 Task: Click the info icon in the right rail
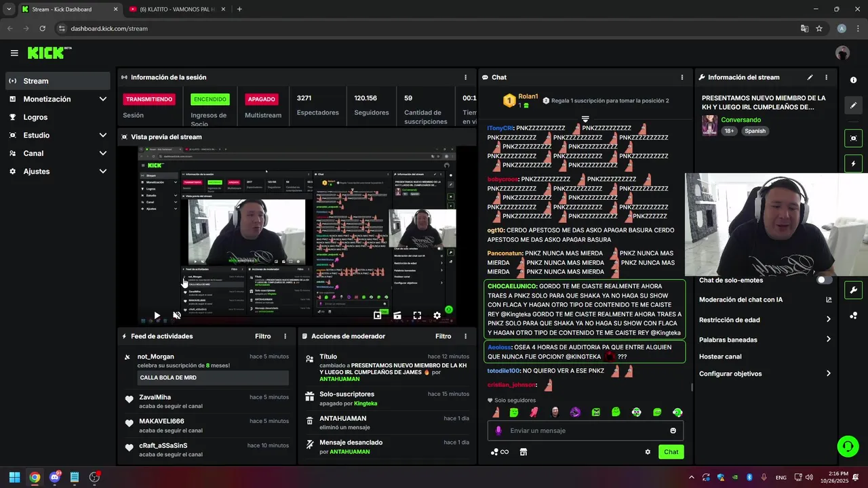(x=853, y=80)
